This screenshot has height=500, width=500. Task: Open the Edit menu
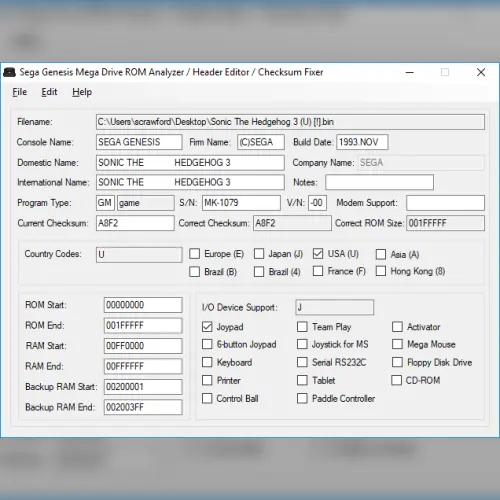pos(49,92)
